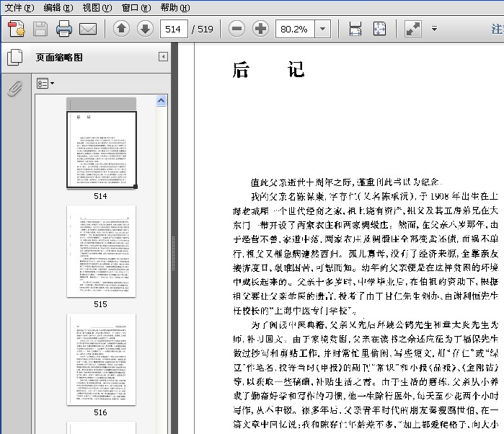Open the 帮助(H) menu

(x=175, y=7)
